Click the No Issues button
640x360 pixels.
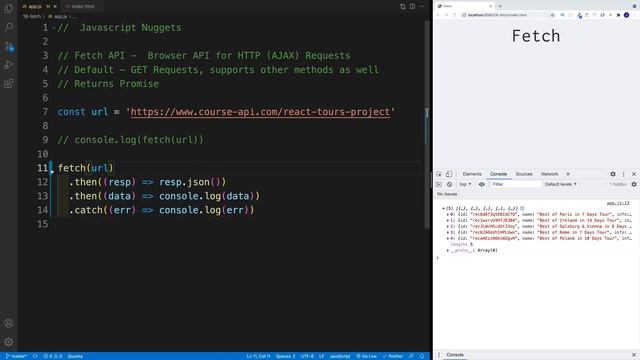tap(447, 194)
